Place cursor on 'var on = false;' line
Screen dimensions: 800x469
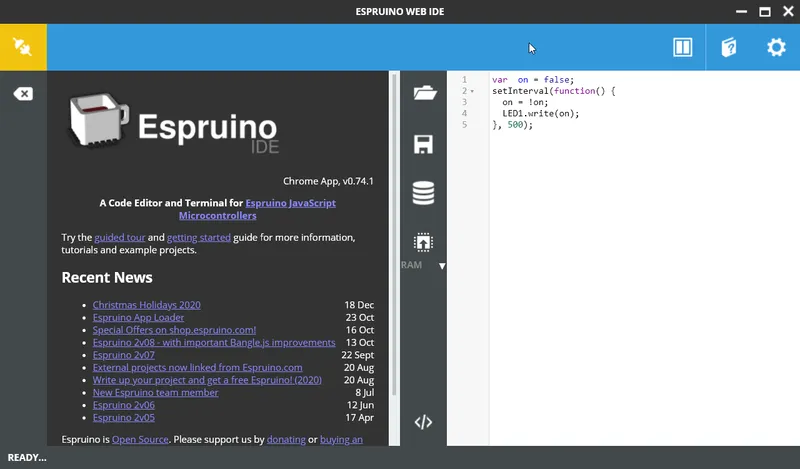tap(533, 80)
